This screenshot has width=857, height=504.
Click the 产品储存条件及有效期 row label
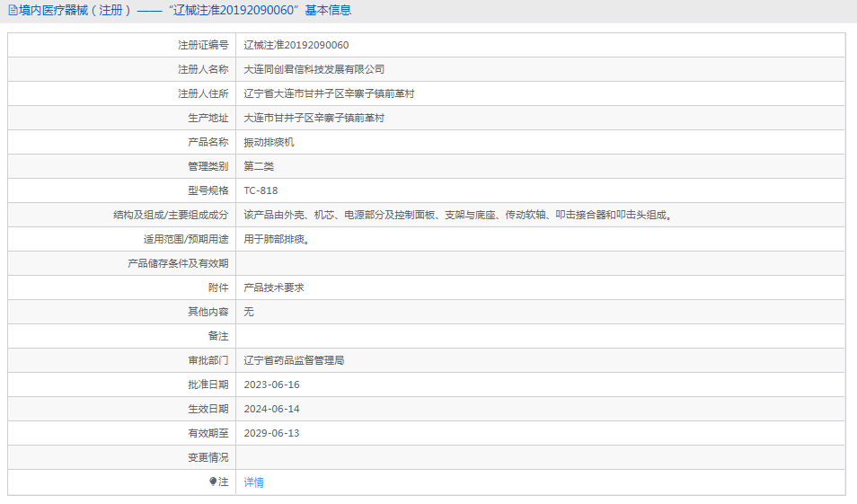point(178,263)
